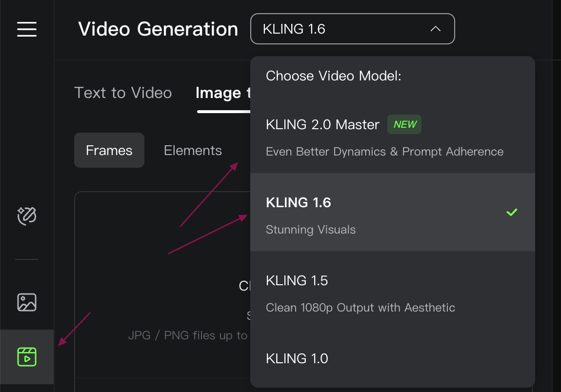This screenshot has height=392, width=561.
Task: Open the image generation sidebar icon
Action: (x=27, y=302)
